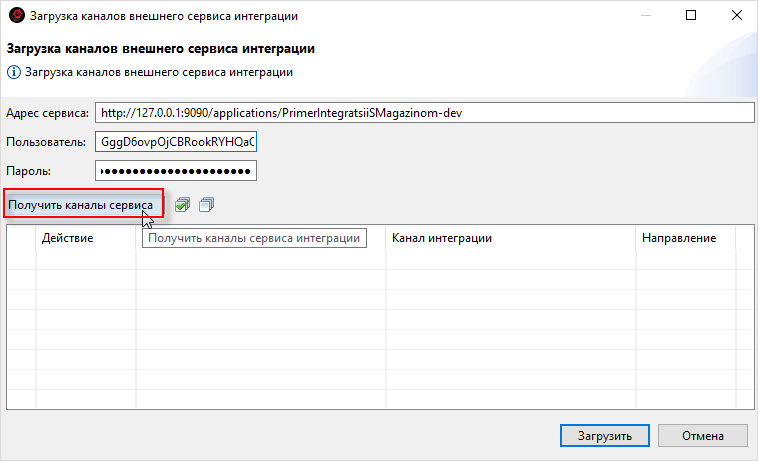Click into the 'Пользователь' input field
Viewport: 758px width, 461px height.
coord(176,142)
